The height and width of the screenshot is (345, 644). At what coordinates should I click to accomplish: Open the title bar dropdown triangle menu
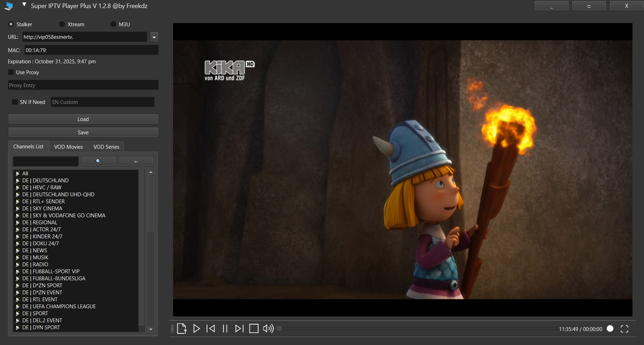[x=24, y=5]
